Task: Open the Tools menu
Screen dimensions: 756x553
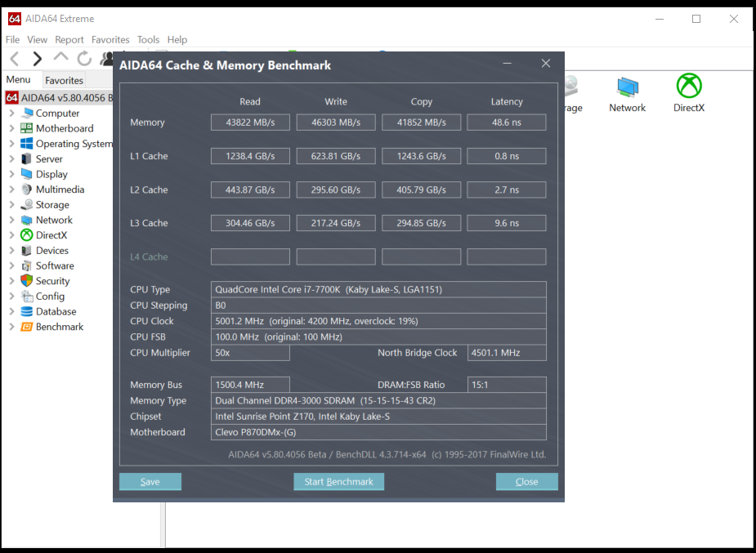Action: (148, 39)
